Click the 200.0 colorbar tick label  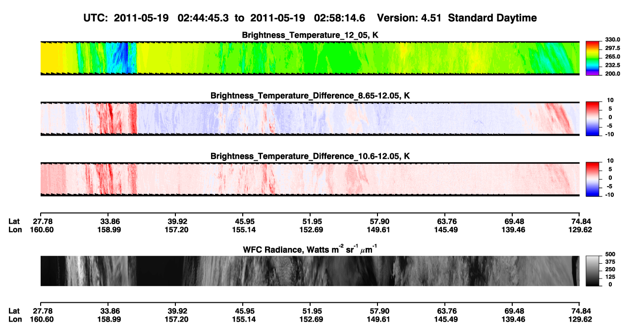click(x=612, y=73)
